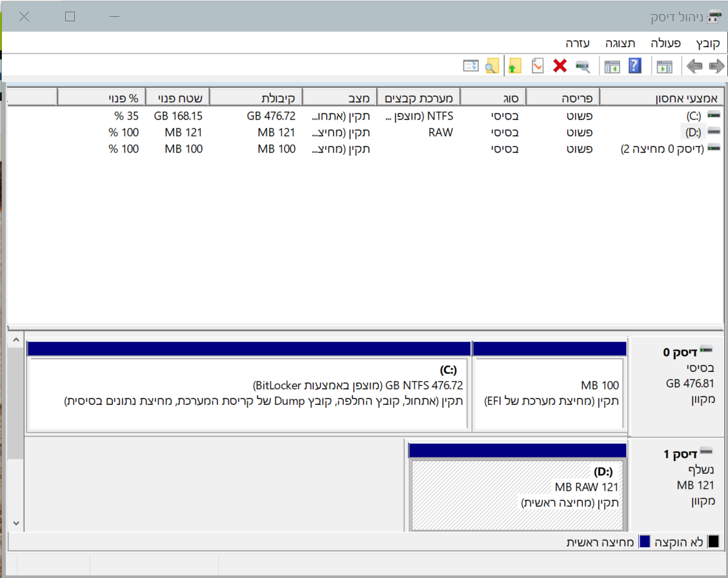
Task: Click the GB 476.72 capacity cell
Action: [x=271, y=116]
